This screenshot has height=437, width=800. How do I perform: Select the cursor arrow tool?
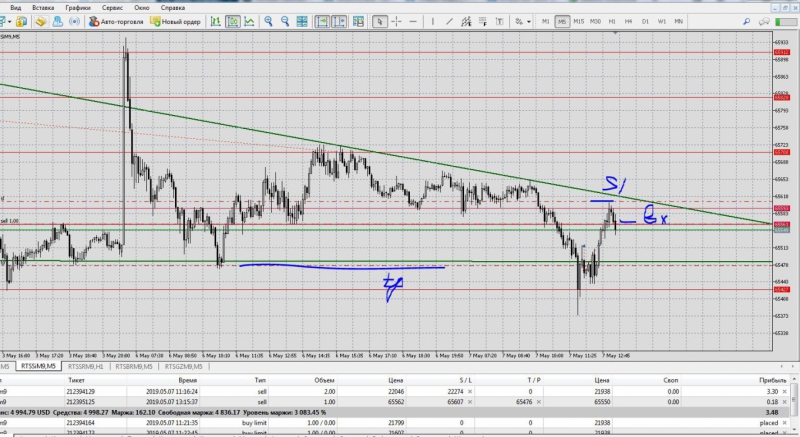(379, 21)
